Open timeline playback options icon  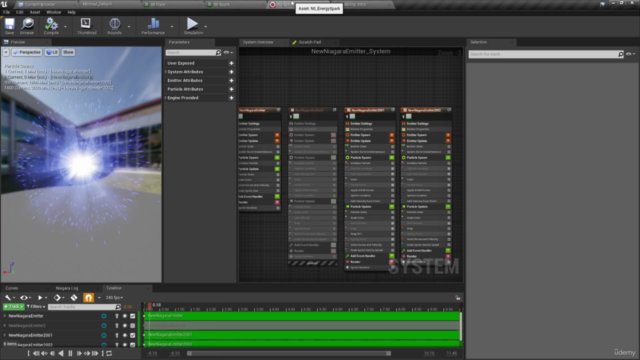click(x=41, y=298)
